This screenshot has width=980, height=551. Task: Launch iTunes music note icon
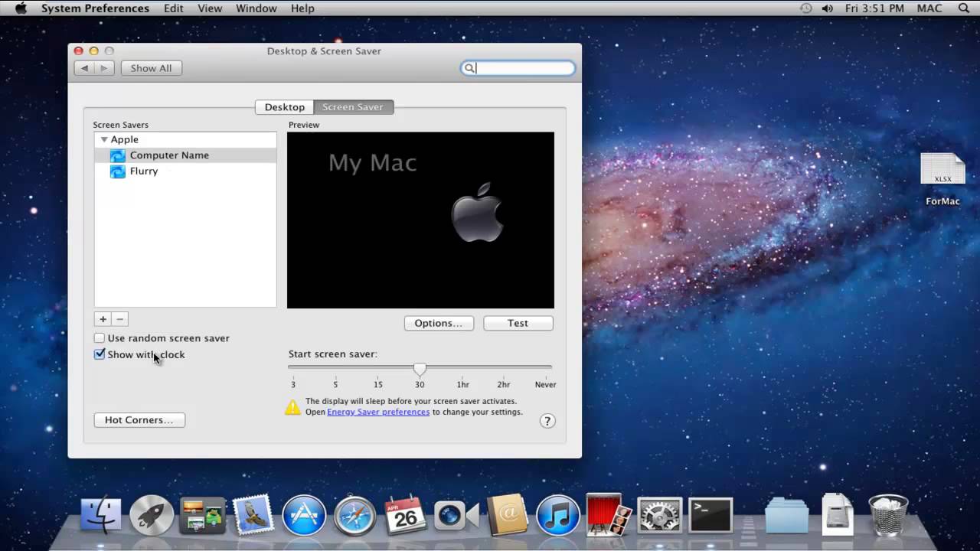(x=557, y=514)
